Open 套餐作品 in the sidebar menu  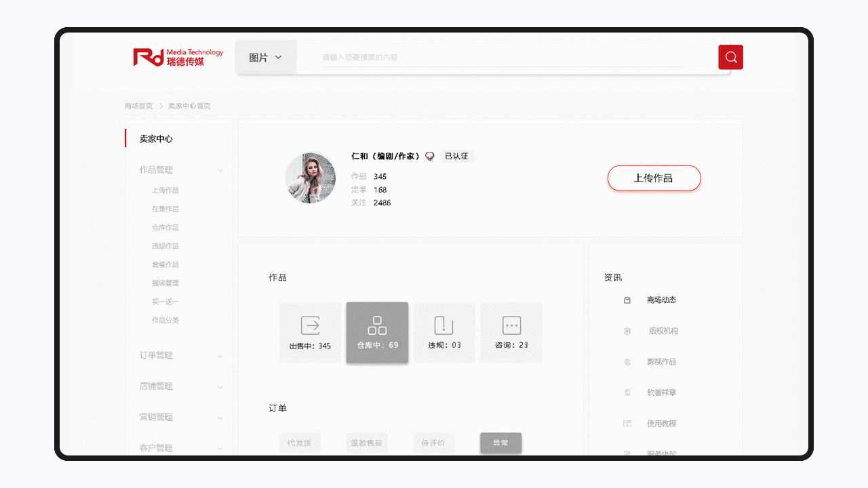[x=165, y=264]
